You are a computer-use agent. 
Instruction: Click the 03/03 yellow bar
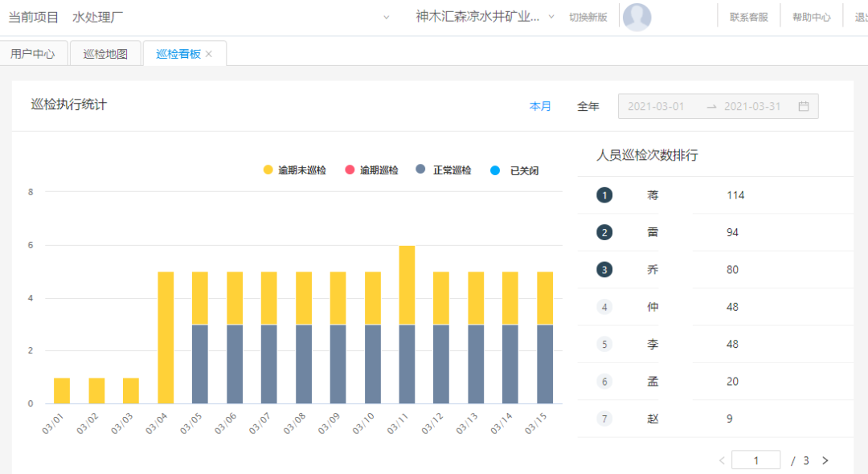click(x=131, y=390)
